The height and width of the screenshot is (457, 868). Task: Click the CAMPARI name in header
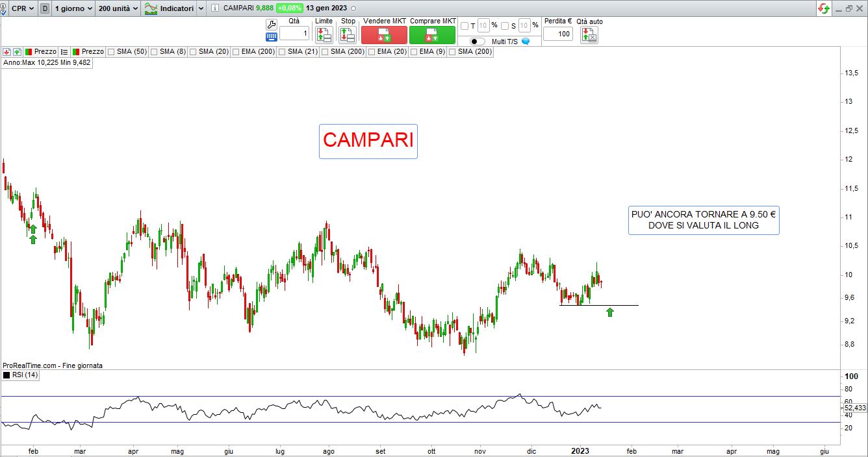(x=238, y=8)
